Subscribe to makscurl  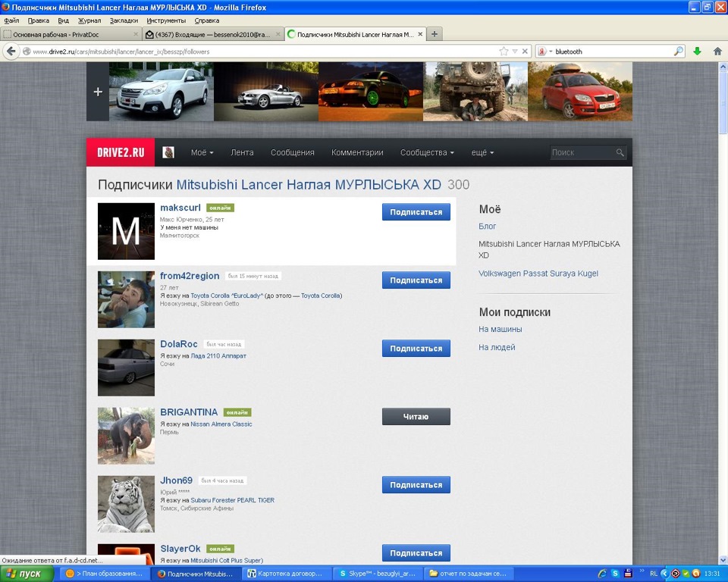click(x=416, y=211)
